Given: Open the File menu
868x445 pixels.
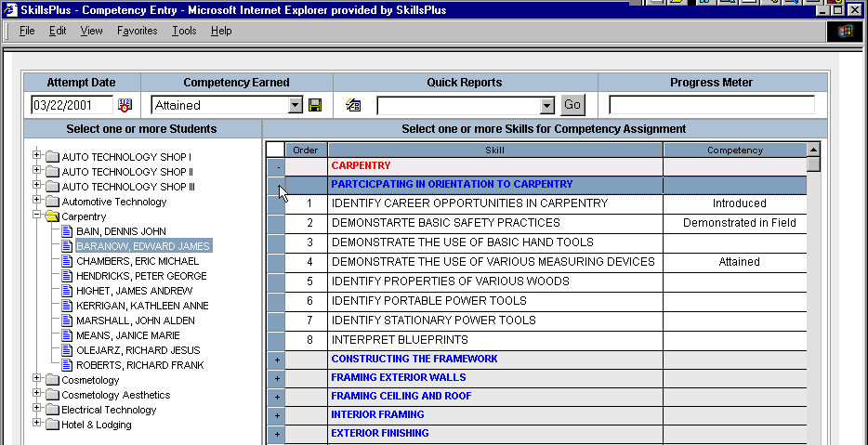Looking at the screenshot, I should (x=27, y=31).
